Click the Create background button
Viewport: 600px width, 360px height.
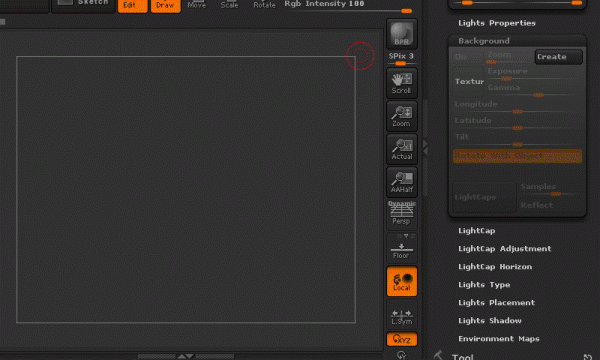[x=558, y=57]
